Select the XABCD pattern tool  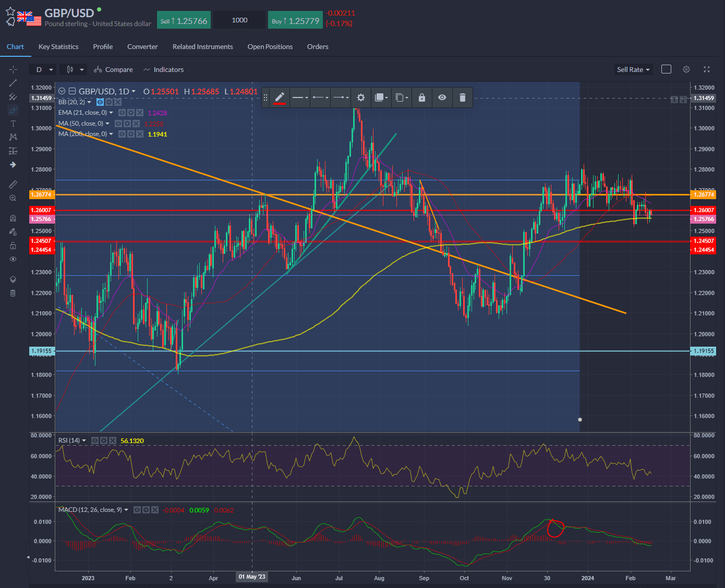click(x=13, y=137)
